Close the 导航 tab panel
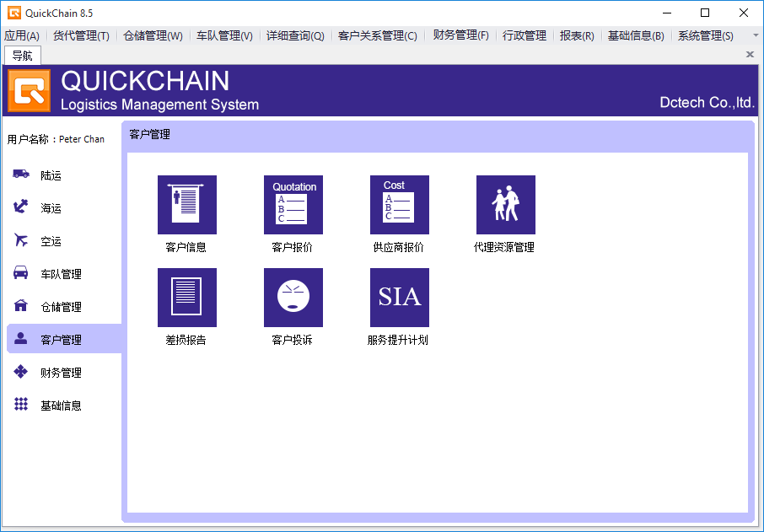The height and width of the screenshot is (532, 764). [x=750, y=54]
